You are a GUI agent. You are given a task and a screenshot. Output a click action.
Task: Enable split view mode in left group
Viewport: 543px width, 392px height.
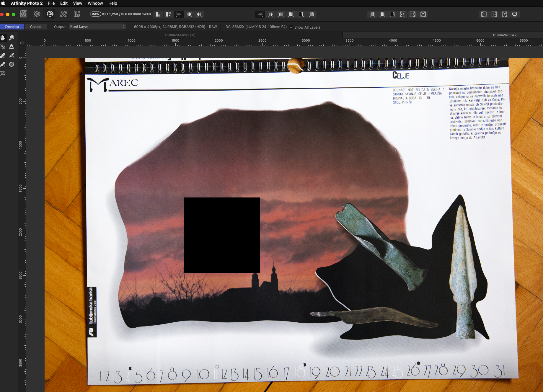(189, 14)
